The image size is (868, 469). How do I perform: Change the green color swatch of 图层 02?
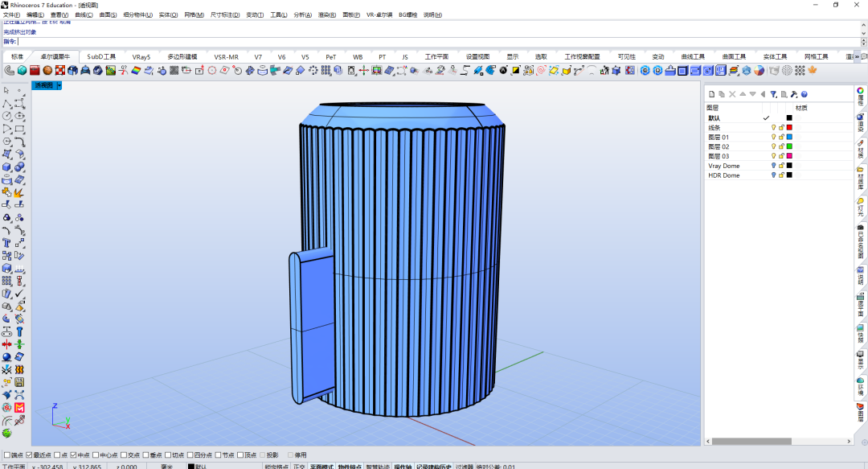pyautogui.click(x=789, y=146)
